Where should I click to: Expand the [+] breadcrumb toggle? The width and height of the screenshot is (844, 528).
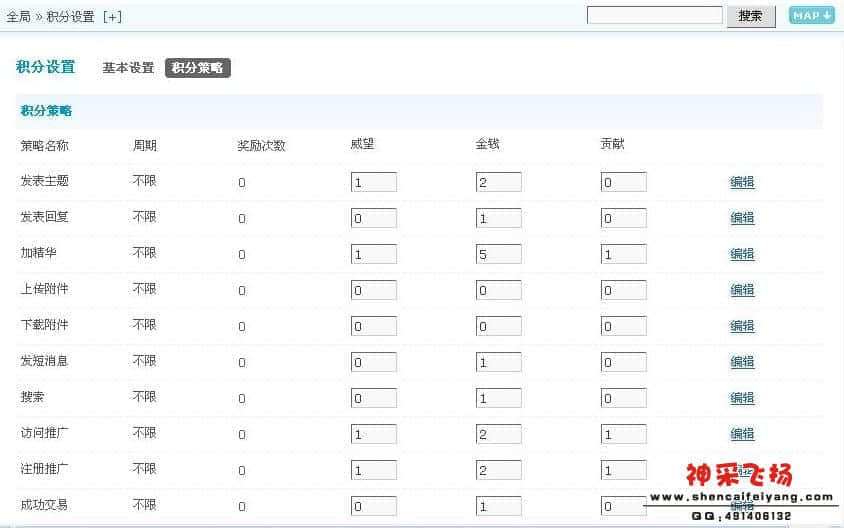click(x=112, y=17)
